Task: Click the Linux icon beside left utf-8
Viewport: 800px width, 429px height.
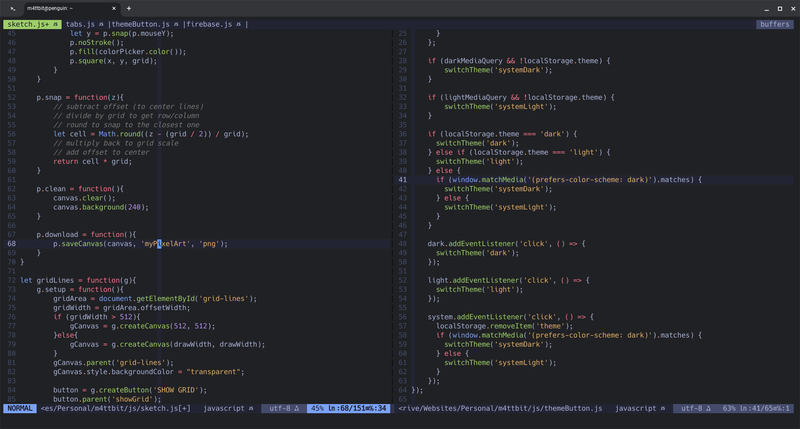Action: click(x=296, y=408)
